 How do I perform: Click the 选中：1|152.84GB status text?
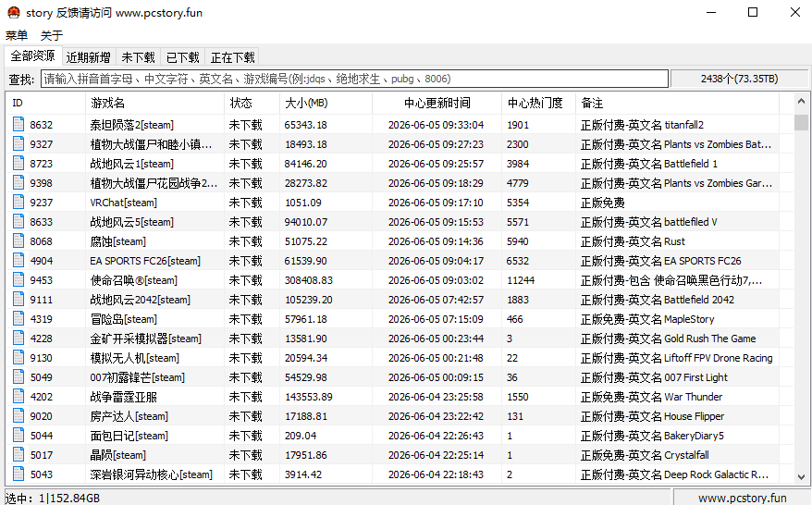(53, 499)
